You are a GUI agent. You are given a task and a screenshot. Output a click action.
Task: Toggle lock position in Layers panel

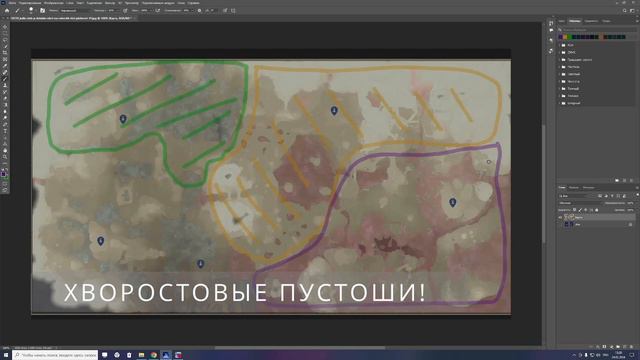tap(585, 210)
